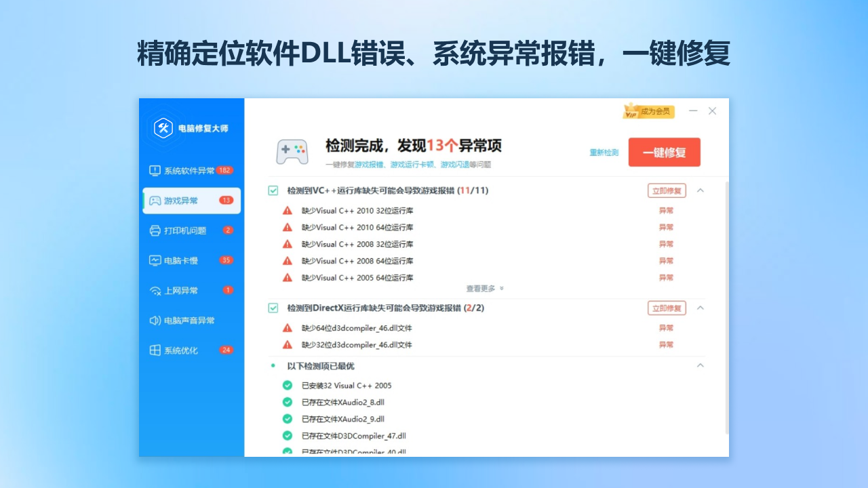Uncheck the VC++运行库缺失 group checkbox
This screenshot has width=868, height=488.
[273, 191]
